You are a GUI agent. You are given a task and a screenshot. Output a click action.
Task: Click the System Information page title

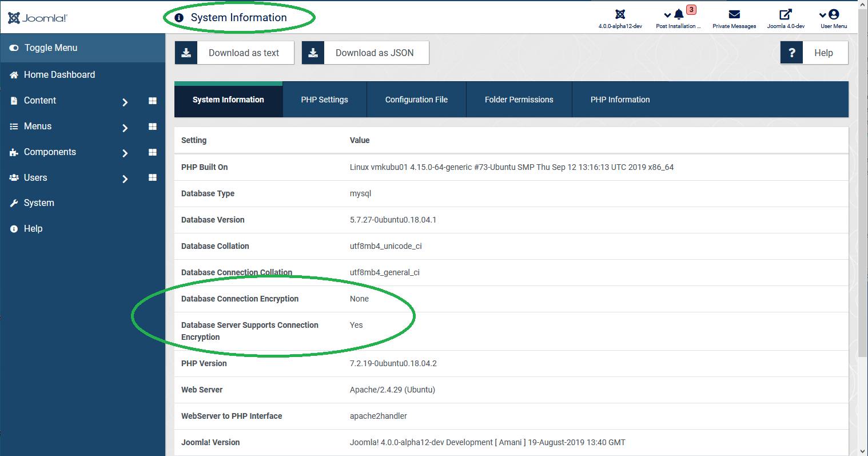tap(239, 18)
